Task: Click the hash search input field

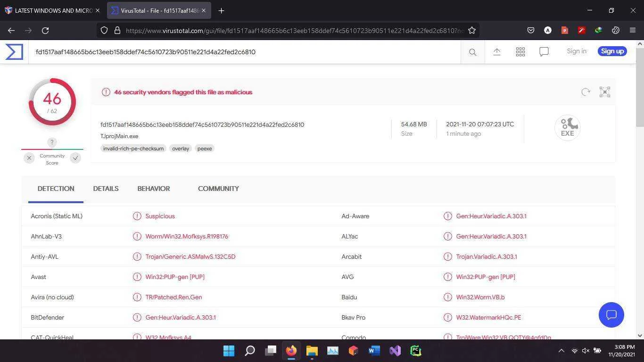Action: [x=245, y=52]
